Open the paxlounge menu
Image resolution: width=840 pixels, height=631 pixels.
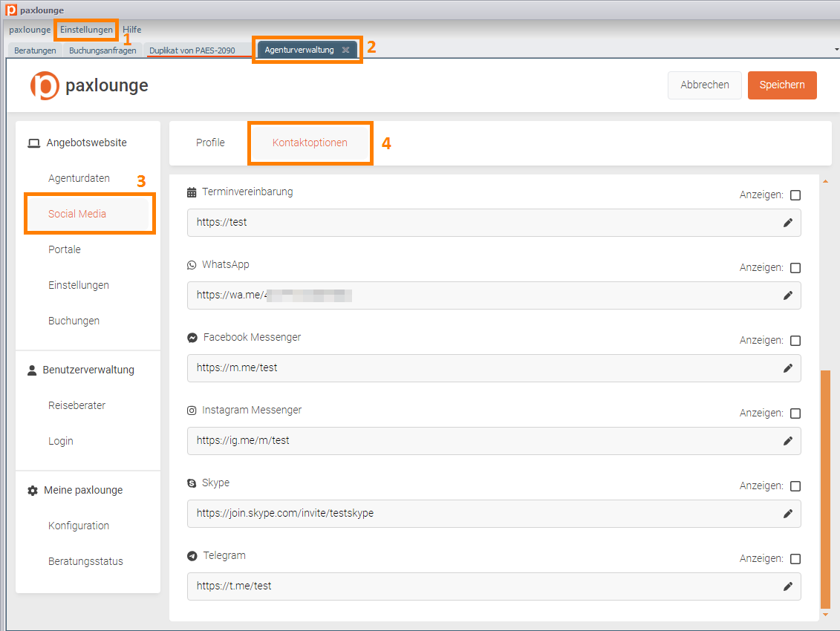click(30, 30)
